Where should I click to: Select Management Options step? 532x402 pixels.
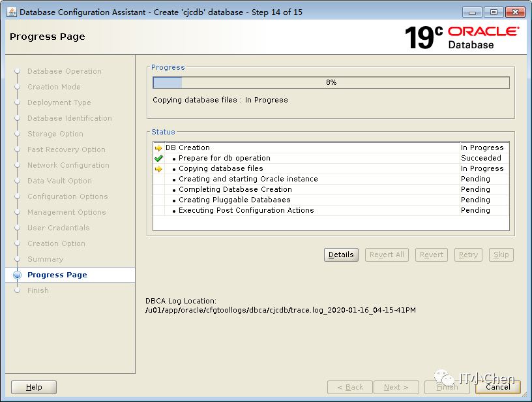(x=66, y=212)
